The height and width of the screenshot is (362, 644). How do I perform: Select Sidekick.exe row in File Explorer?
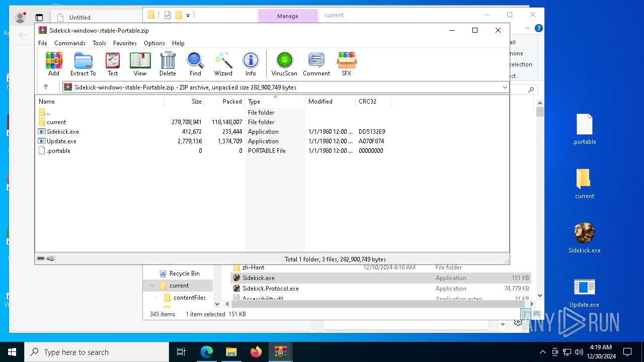coord(381,278)
